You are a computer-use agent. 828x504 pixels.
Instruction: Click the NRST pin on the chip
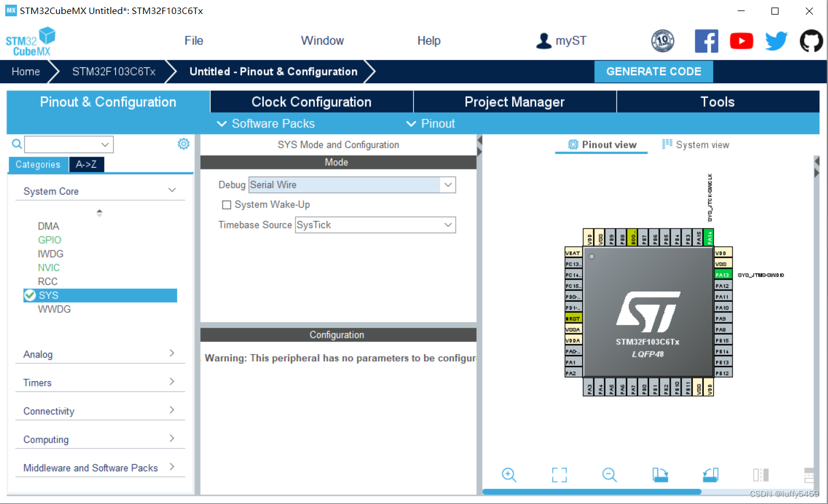click(573, 319)
